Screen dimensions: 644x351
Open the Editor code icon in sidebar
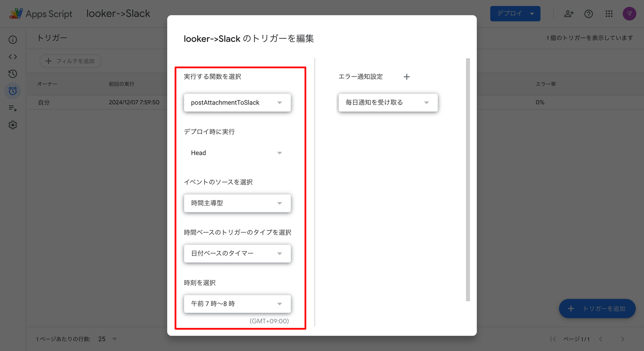coord(13,57)
